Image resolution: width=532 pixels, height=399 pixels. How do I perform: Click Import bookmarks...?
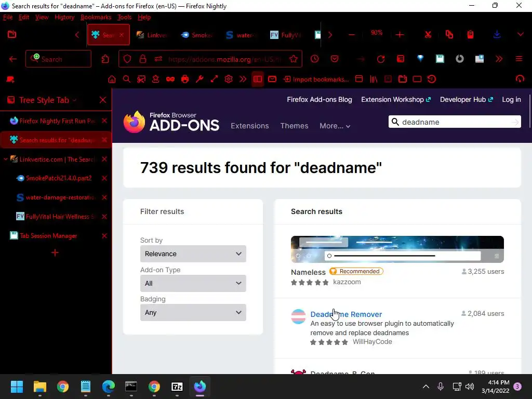coord(316,79)
